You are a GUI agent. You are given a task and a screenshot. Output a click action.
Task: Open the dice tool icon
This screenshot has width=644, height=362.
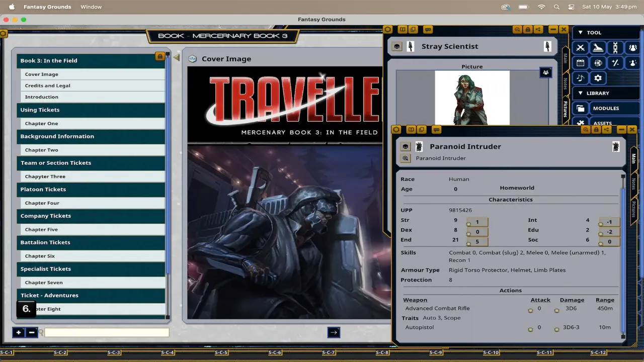598,63
